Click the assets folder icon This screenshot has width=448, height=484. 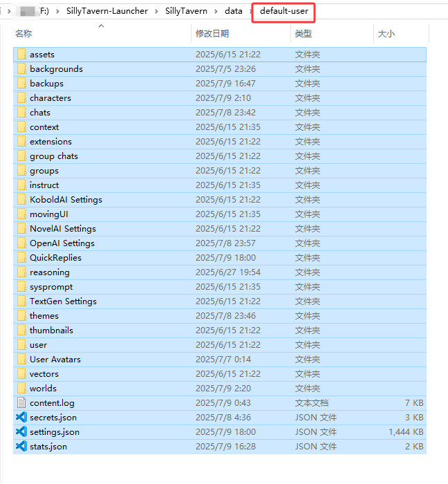(x=21, y=54)
